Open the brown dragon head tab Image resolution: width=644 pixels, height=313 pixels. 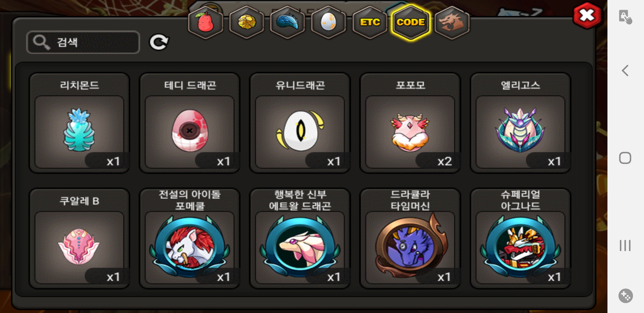[452, 22]
